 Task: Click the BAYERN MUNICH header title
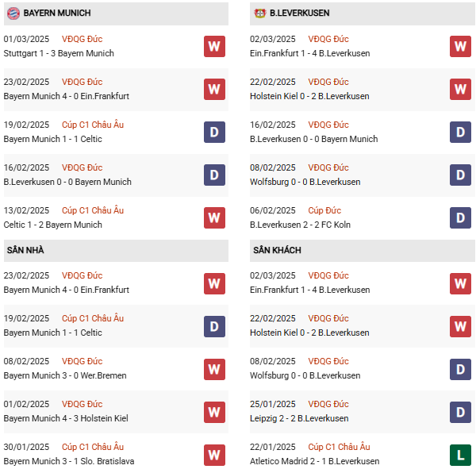point(57,13)
